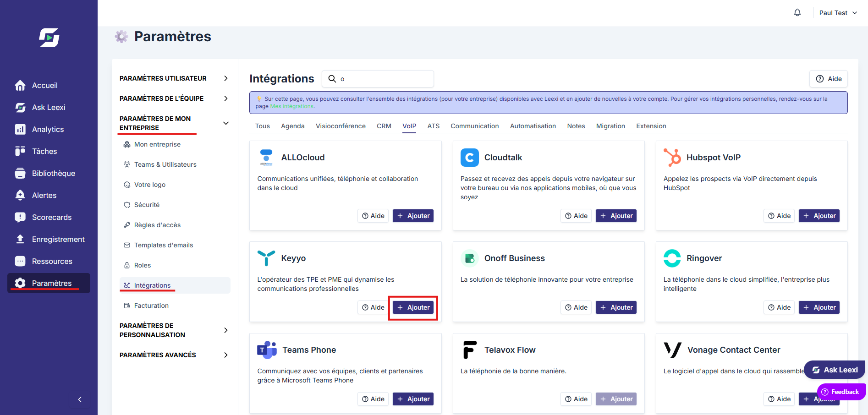868x415 pixels.
Task: Expand Paramètres avancés section
Action: (174, 355)
